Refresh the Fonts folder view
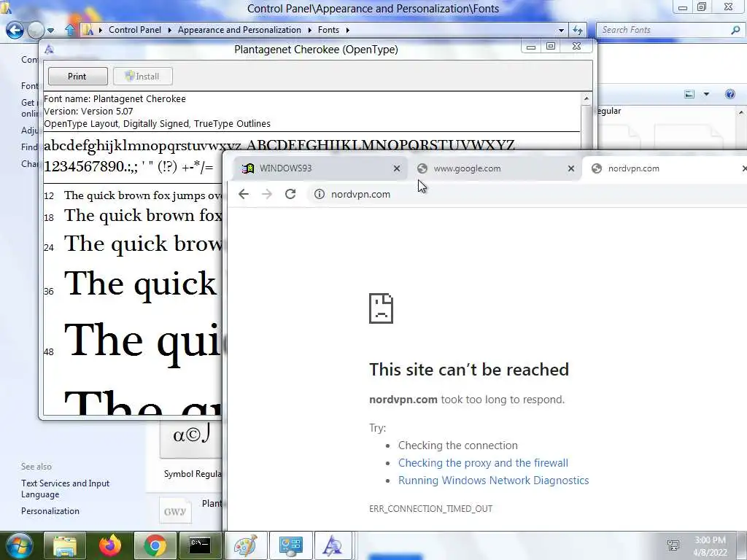Image resolution: width=747 pixels, height=560 pixels. pyautogui.click(x=578, y=30)
